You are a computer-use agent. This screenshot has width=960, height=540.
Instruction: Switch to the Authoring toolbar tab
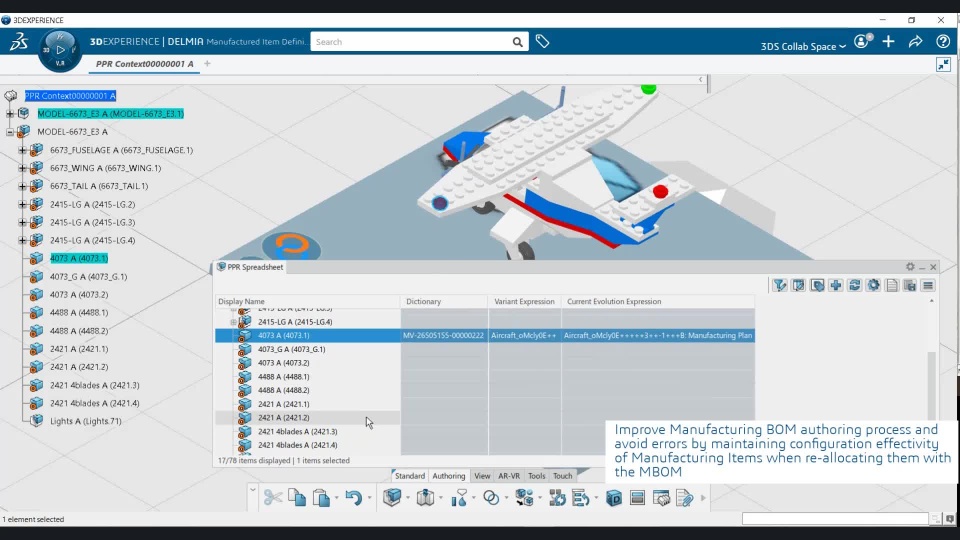[449, 476]
